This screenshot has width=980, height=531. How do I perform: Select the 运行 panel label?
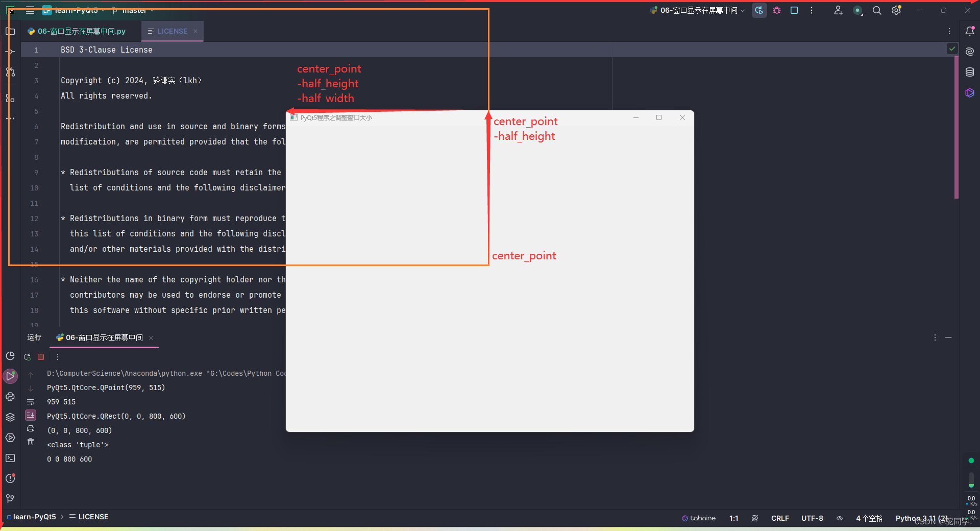coord(34,337)
